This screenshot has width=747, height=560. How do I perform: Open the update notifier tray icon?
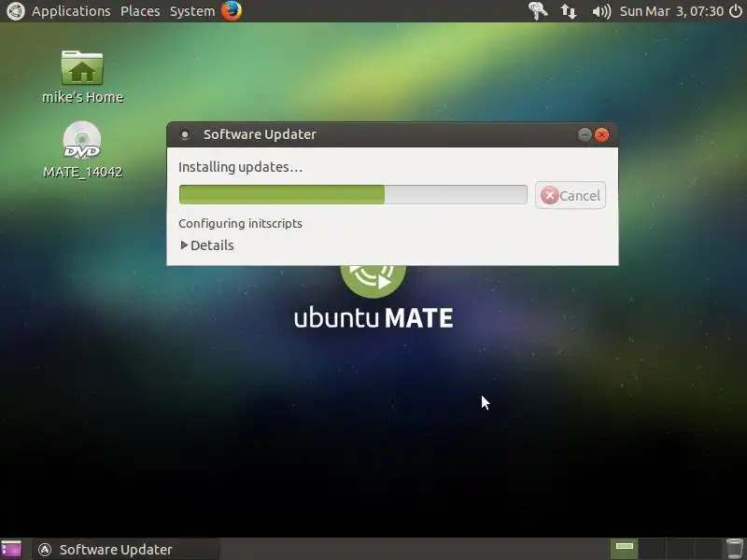coord(538,11)
